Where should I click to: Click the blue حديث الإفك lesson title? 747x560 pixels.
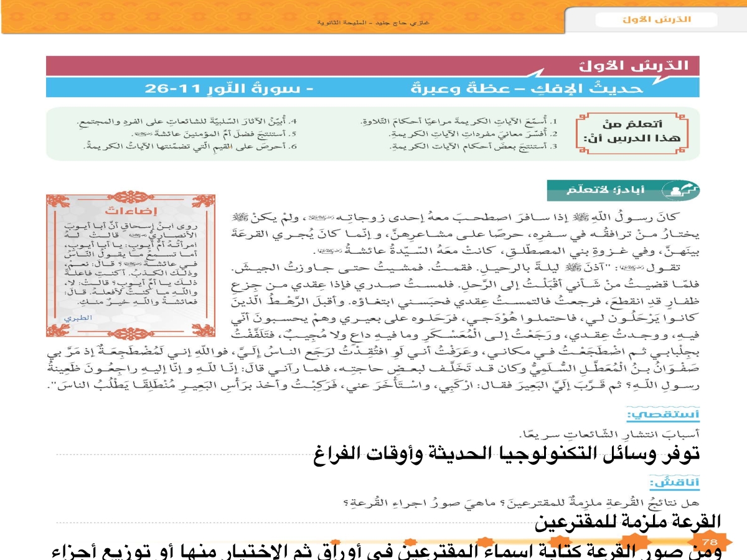[x=518, y=88]
